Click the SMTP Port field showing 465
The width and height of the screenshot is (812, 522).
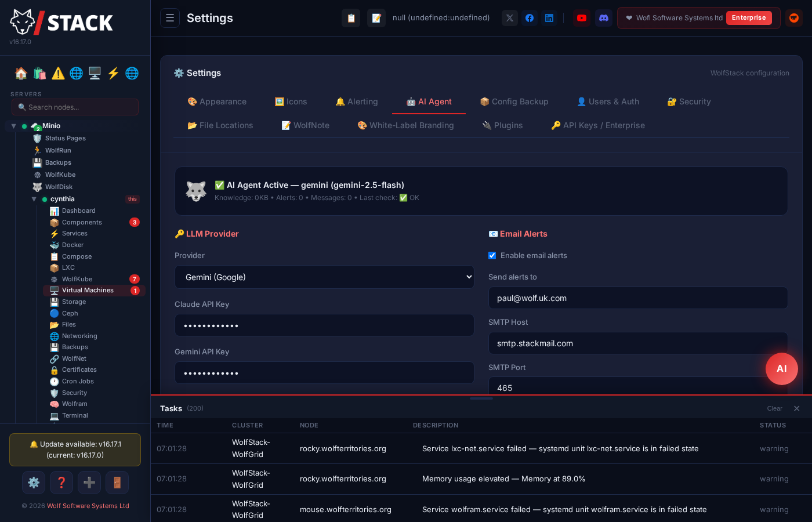tap(638, 386)
